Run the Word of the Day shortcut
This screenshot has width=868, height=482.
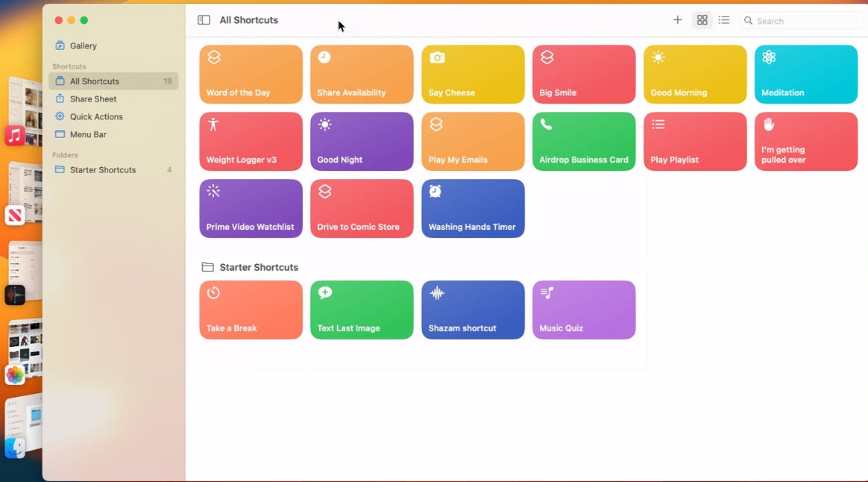click(x=251, y=74)
